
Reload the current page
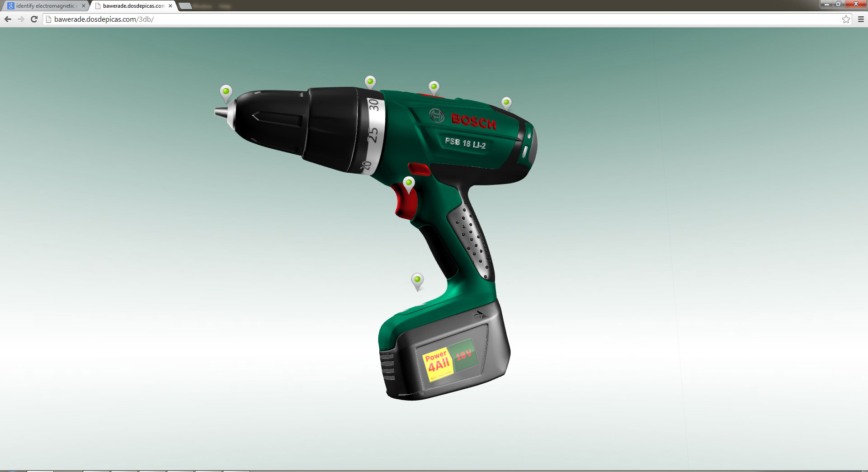(34, 19)
